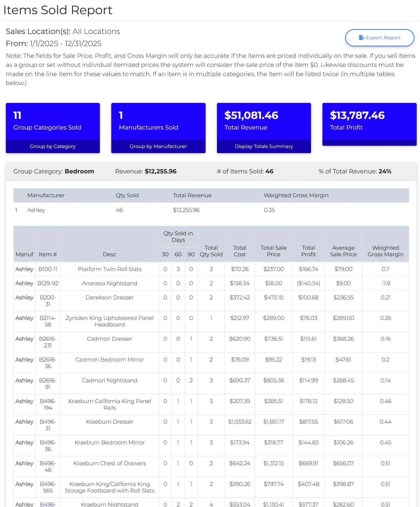Open item link B100-11
The width and height of the screenshot is (420, 507).
tap(48, 269)
